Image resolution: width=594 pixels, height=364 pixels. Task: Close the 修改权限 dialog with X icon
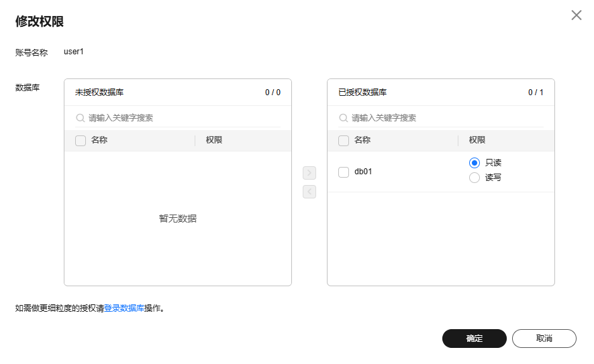click(x=576, y=15)
